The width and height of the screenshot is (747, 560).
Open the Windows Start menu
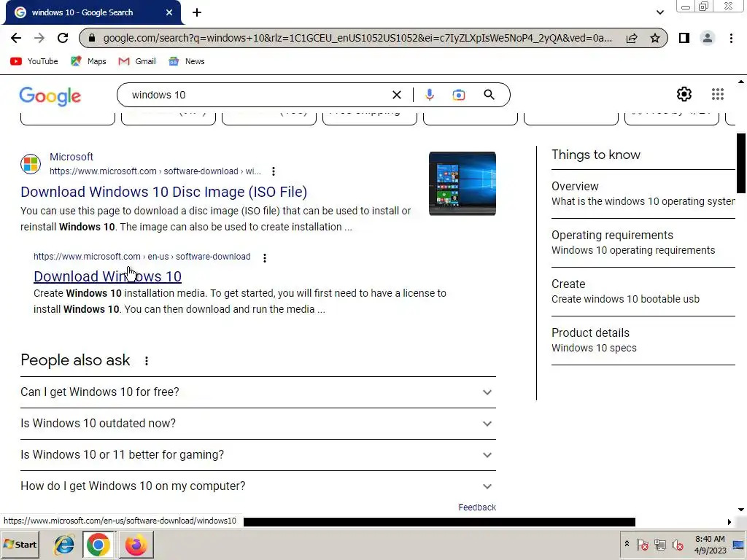tap(20, 544)
